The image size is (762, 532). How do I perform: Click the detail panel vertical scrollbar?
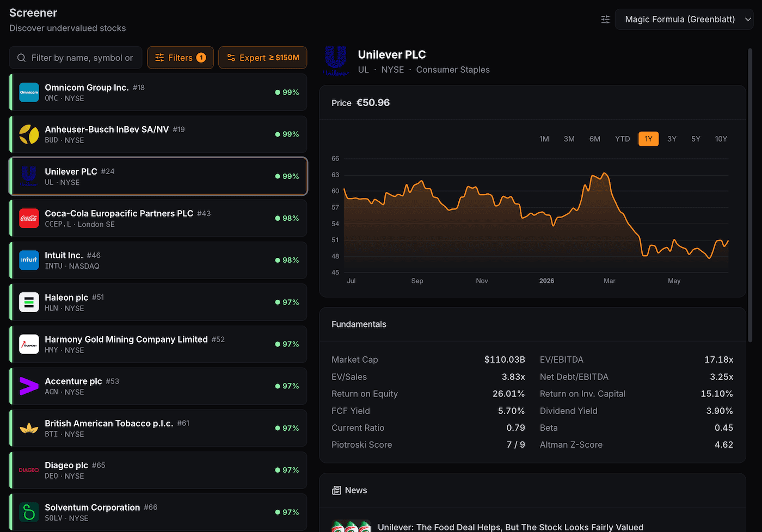750,196
